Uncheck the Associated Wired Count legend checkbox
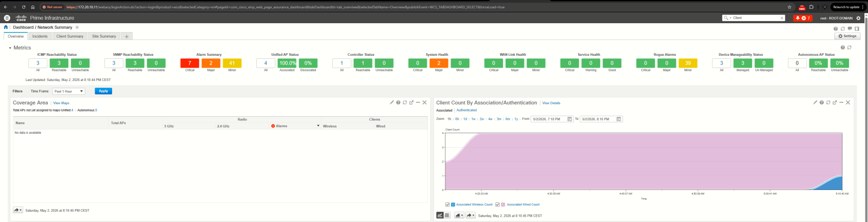Viewport: 868px width, 222px height. pos(498,204)
